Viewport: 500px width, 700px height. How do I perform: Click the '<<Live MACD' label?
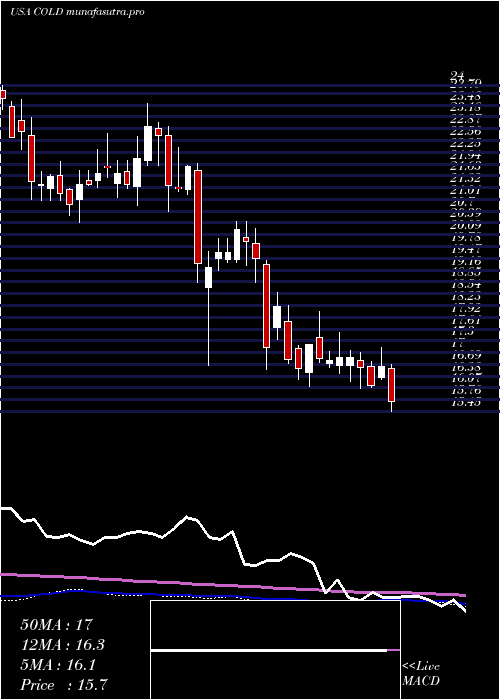tap(421, 673)
